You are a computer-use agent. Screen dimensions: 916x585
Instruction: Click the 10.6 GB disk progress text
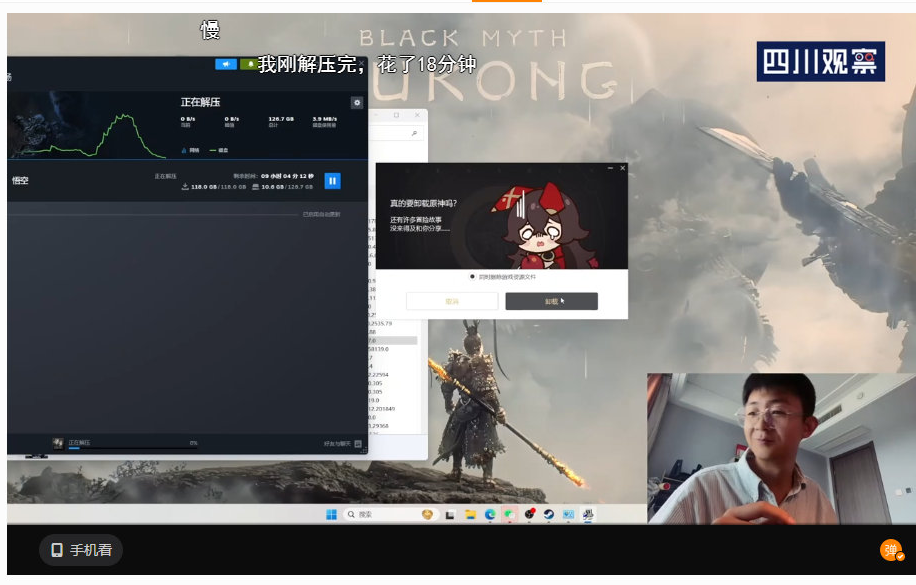click(x=283, y=187)
